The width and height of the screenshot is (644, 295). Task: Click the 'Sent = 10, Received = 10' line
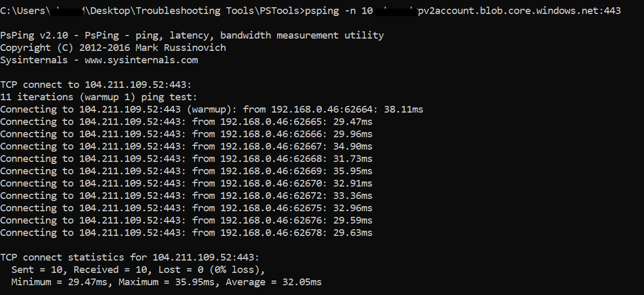139,270
